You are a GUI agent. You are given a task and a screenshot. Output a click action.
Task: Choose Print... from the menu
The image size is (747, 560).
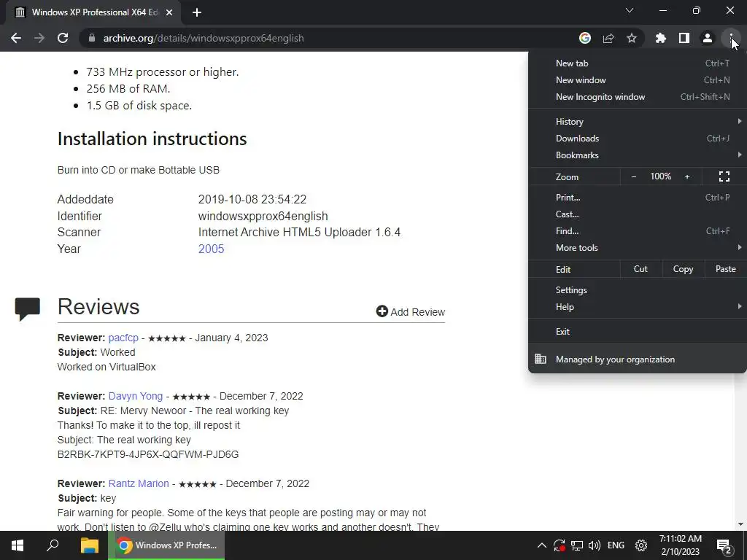(638, 197)
